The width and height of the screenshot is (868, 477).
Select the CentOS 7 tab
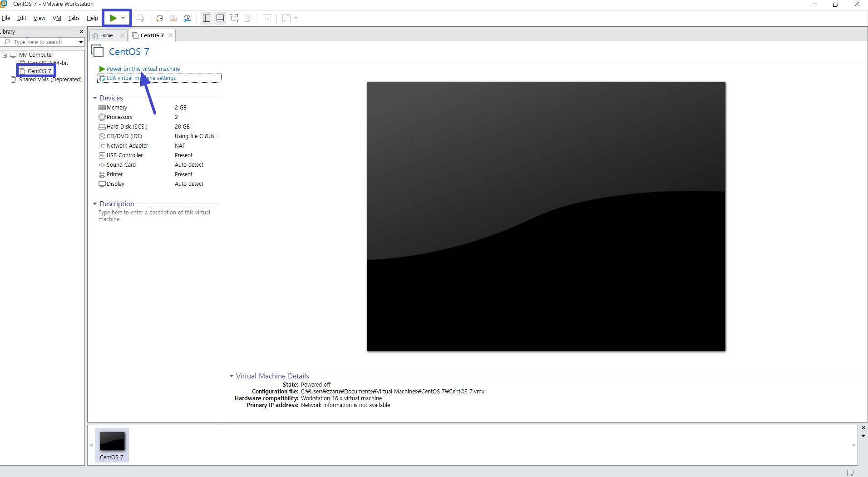(152, 35)
